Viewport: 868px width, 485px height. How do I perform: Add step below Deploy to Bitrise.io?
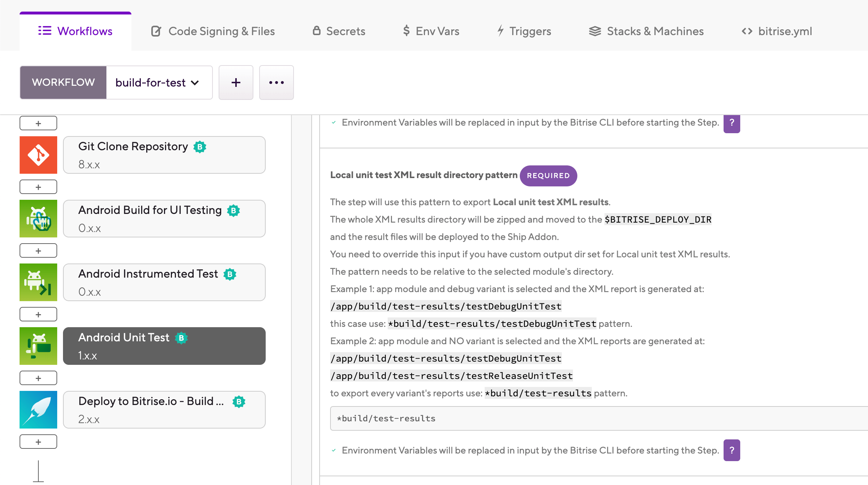tap(38, 442)
